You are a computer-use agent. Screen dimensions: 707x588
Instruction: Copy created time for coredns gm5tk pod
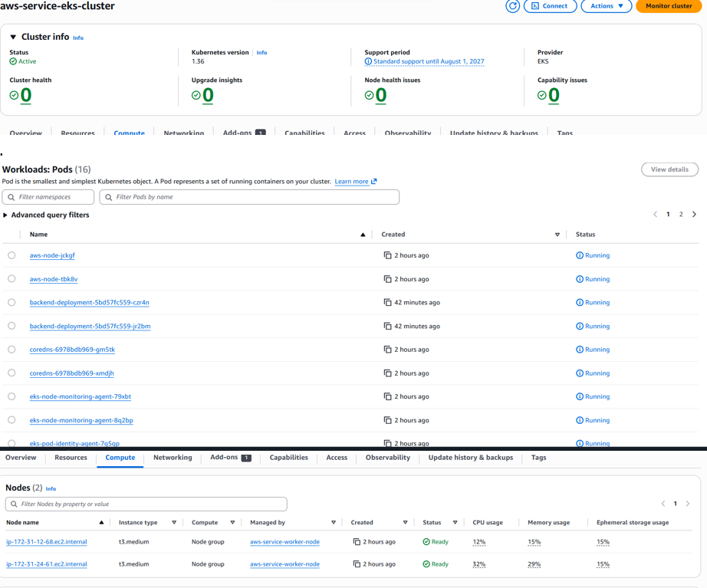click(387, 350)
